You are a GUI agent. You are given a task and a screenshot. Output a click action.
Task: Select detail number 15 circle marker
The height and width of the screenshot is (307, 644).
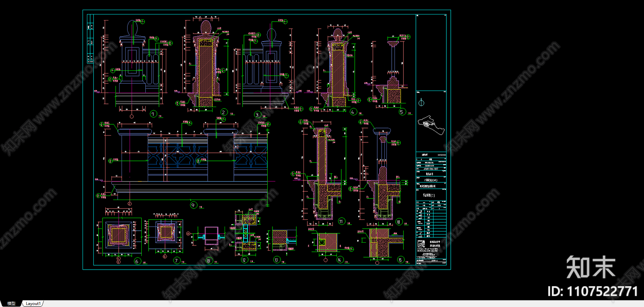[x=400, y=260]
